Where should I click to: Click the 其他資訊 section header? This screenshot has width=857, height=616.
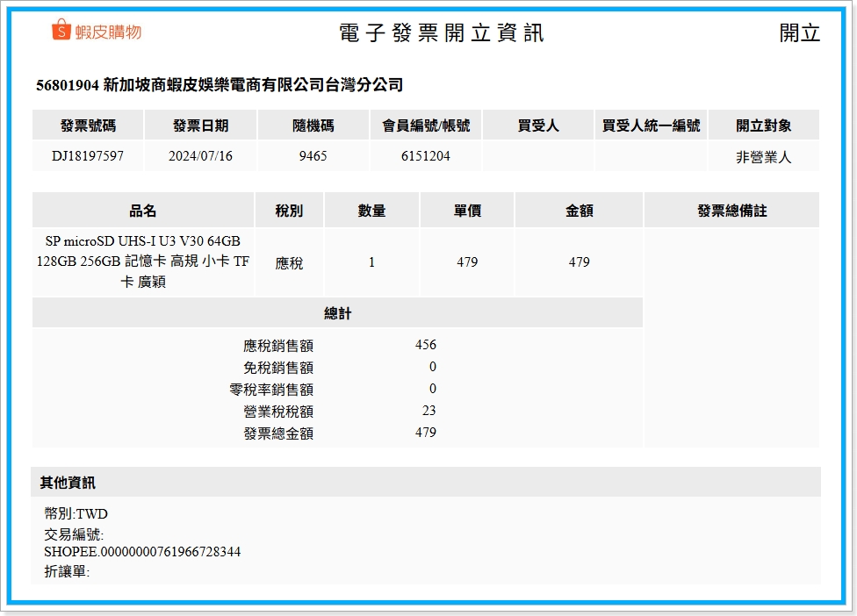tap(68, 483)
